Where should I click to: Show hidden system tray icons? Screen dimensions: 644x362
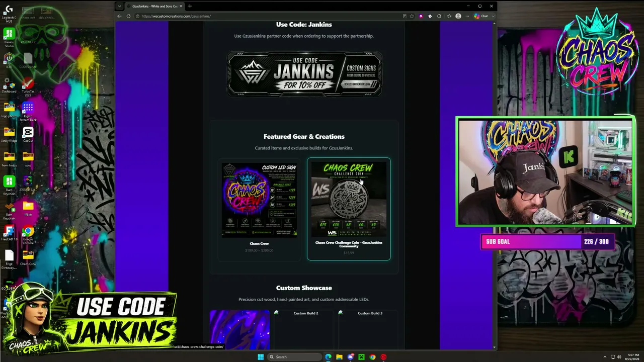[605, 357]
